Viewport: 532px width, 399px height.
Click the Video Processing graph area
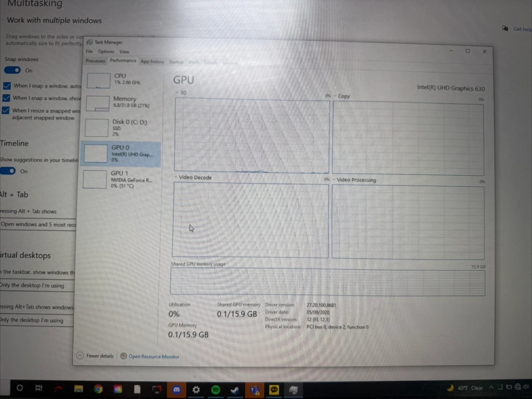coord(408,222)
